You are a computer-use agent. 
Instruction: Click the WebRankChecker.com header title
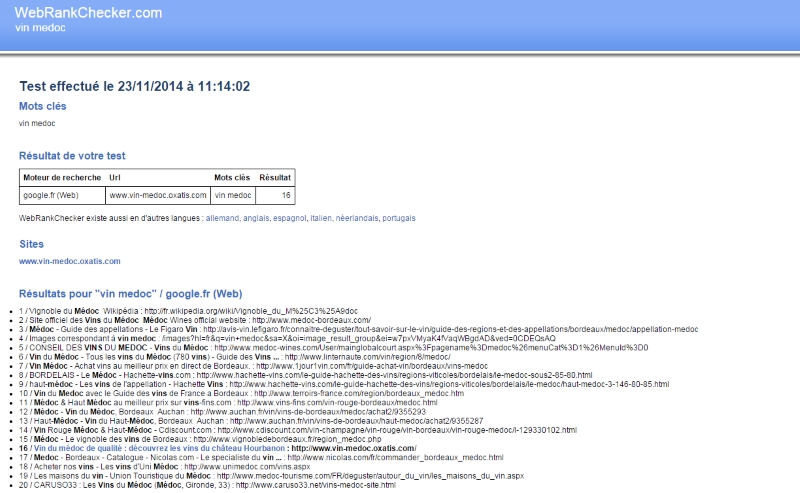point(88,13)
